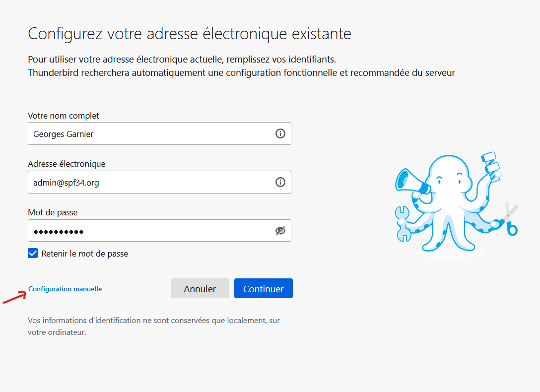
Task: Click the info icon in the full name field
Action: coord(280,133)
